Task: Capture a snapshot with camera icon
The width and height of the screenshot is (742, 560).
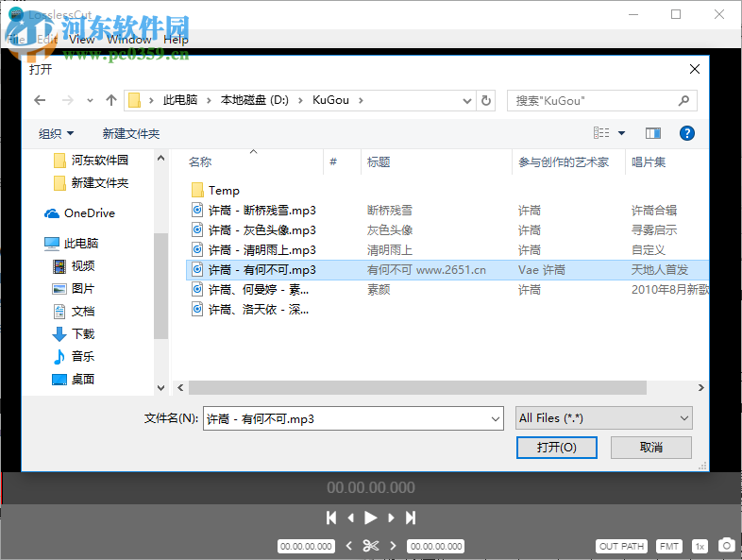Action: click(x=726, y=545)
